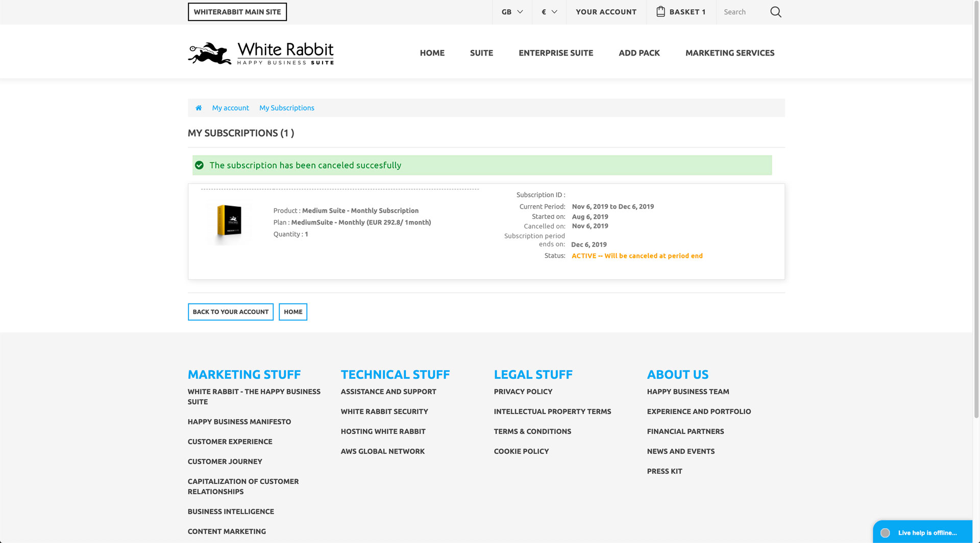Open AWS GLOBAL NETWORK link
This screenshot has height=543, width=980.
click(383, 451)
